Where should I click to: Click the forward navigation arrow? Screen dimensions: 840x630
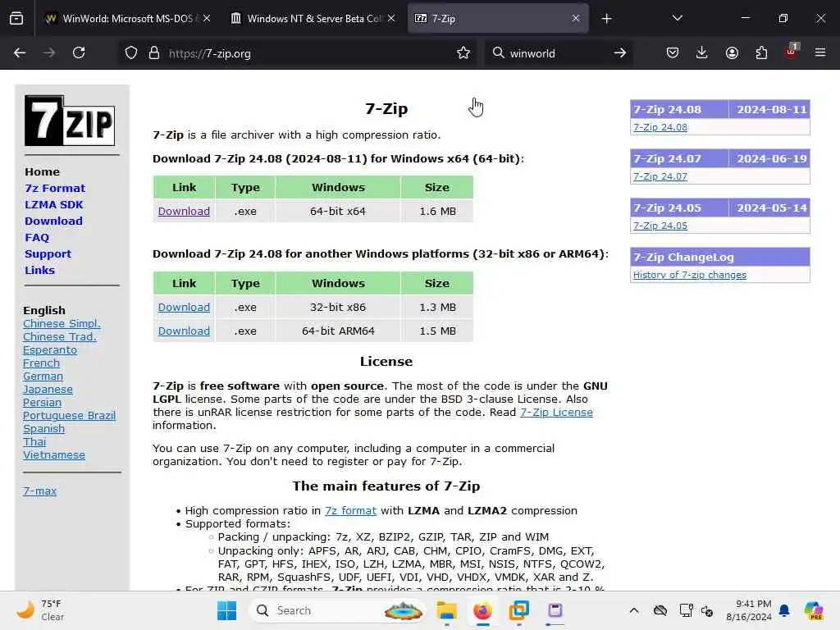coord(49,53)
